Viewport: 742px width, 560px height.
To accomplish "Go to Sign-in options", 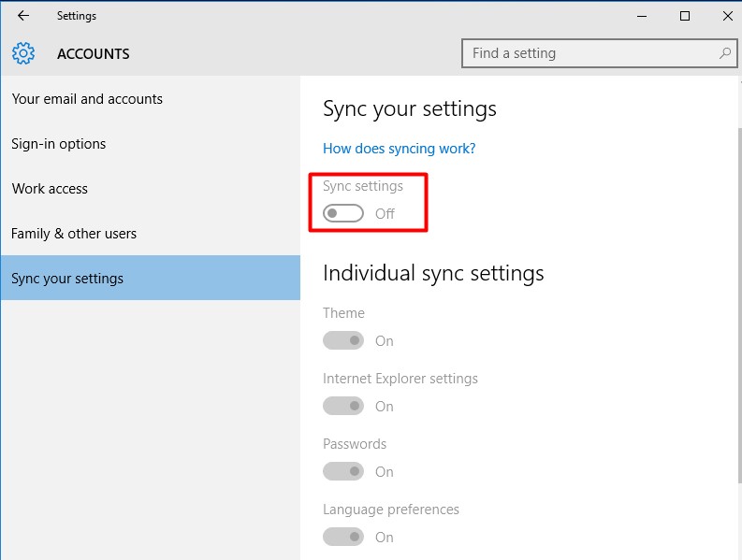I will 58,144.
